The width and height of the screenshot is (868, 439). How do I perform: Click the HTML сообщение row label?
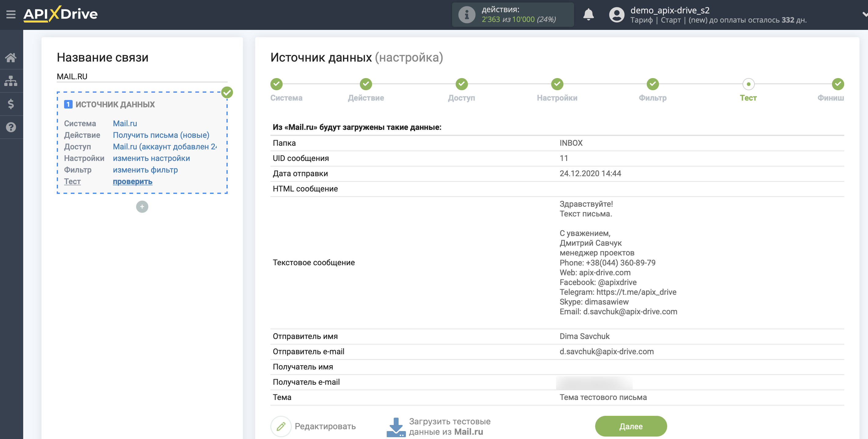(305, 188)
